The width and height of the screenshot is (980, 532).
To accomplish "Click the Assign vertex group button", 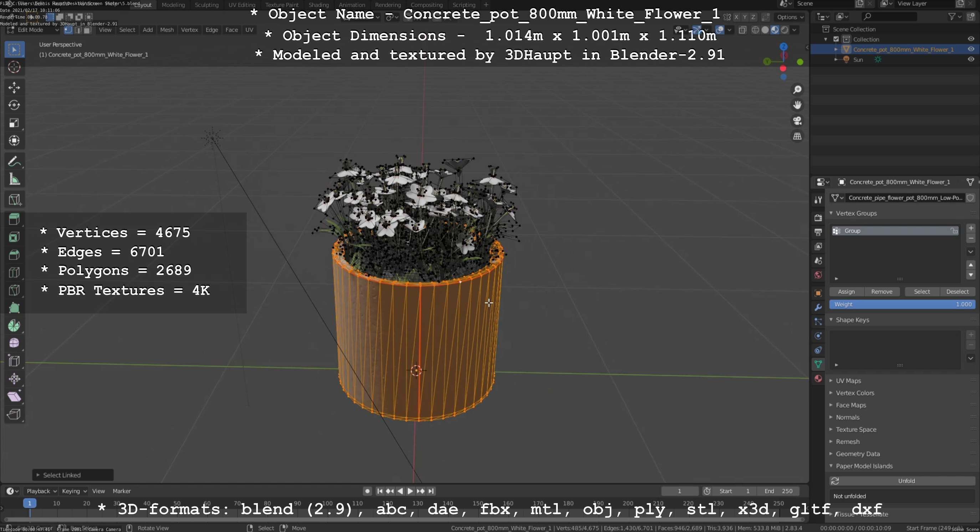I will (x=846, y=292).
